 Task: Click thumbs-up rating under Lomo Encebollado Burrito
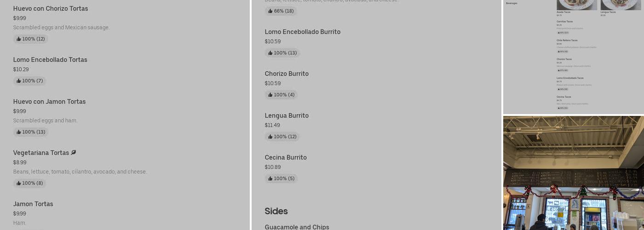pos(282,53)
